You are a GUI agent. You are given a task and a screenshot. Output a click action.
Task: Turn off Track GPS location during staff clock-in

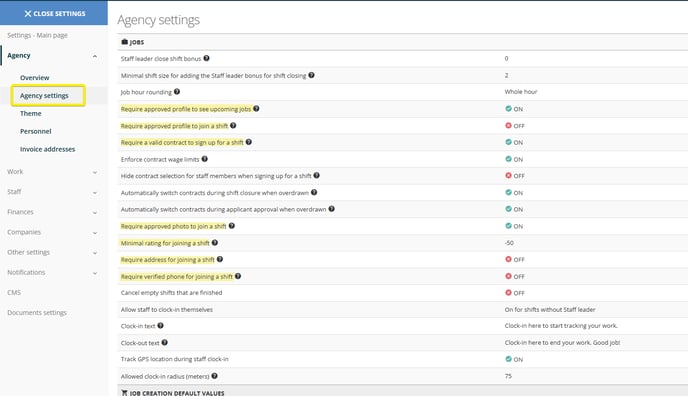[x=514, y=359]
